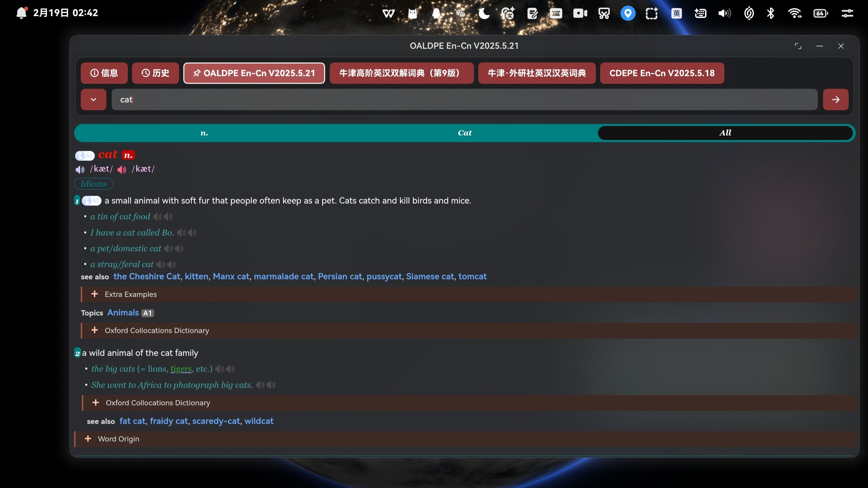Follow the 'Persian cat' see-also link
The image size is (868, 488).
[x=340, y=276]
